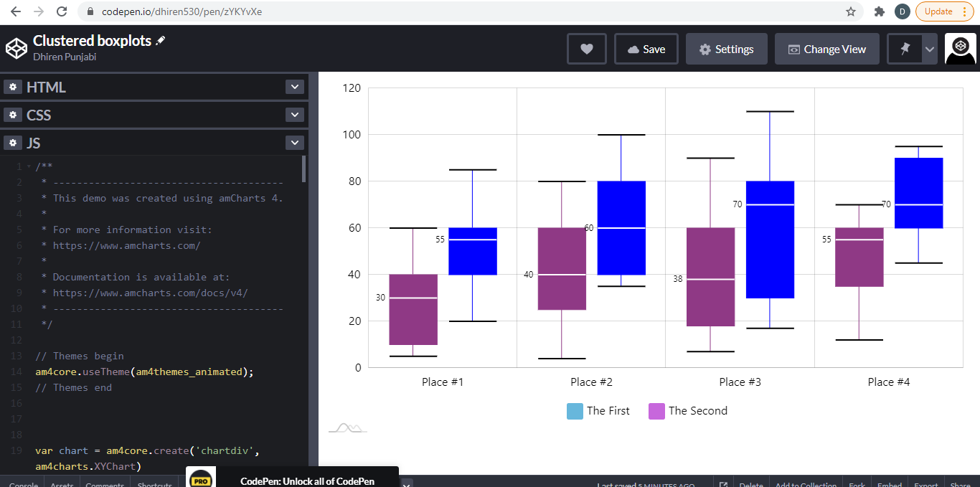Open the CSS panel gear settings icon

[13, 114]
